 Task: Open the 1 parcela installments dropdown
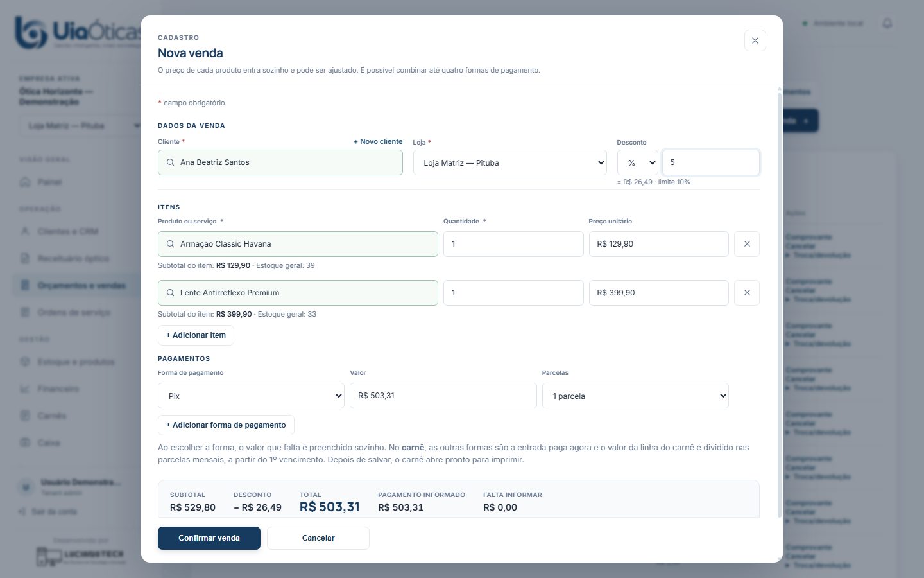coord(635,396)
